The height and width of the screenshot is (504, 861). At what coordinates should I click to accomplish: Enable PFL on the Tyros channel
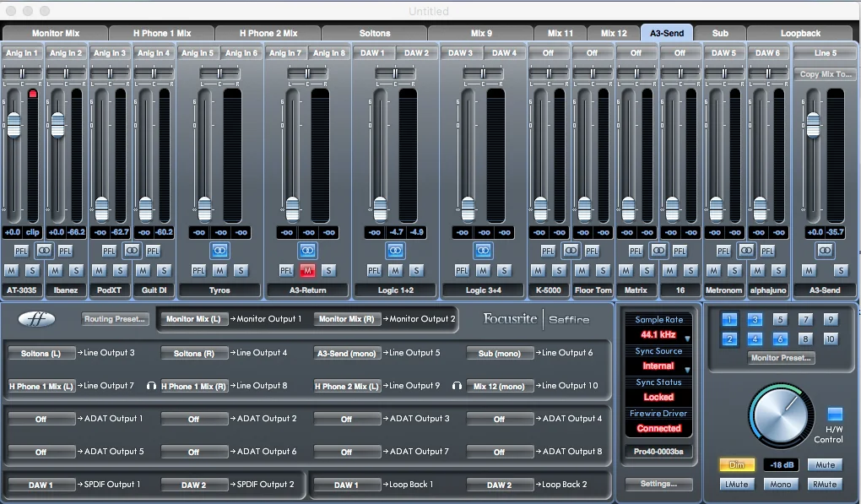click(198, 270)
